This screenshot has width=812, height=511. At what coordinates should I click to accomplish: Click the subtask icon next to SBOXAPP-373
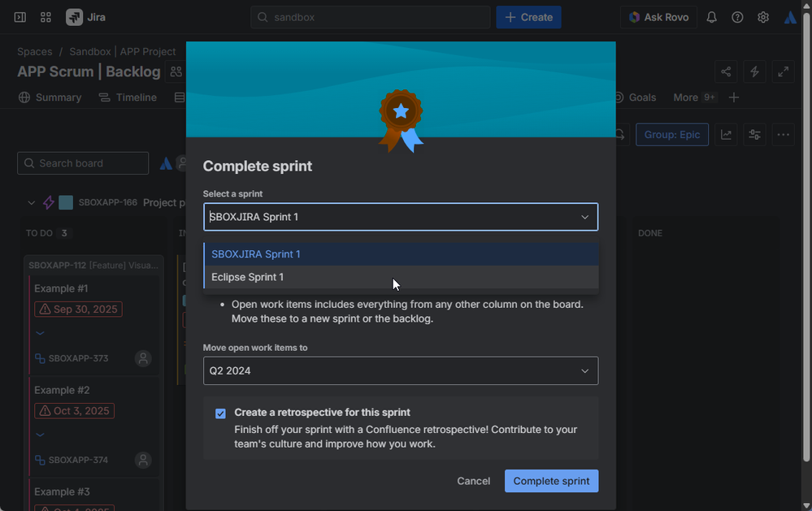point(40,358)
